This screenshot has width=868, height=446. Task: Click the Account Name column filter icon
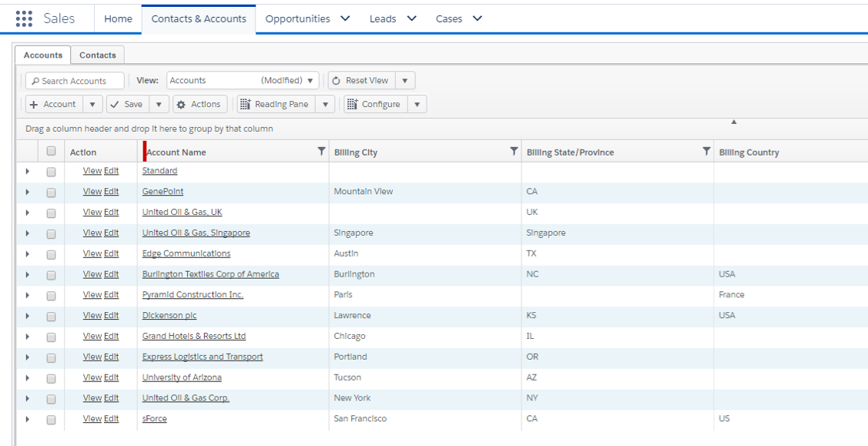[x=321, y=151]
